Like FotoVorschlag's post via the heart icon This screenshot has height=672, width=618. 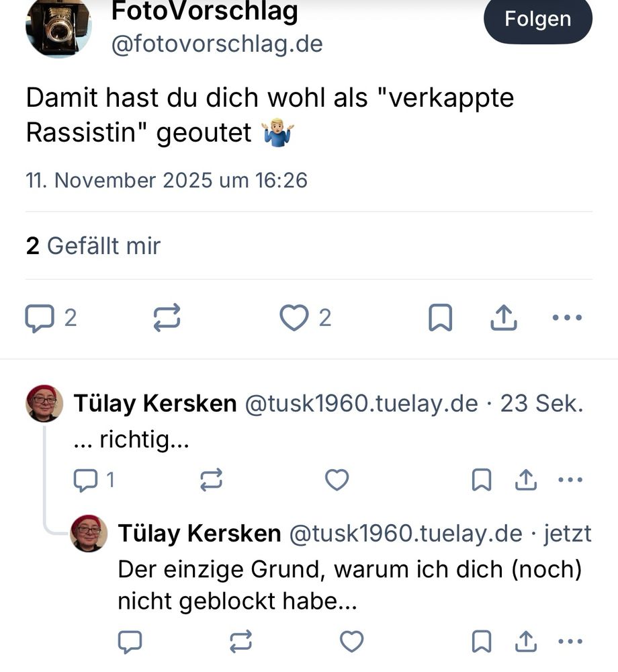[294, 317]
